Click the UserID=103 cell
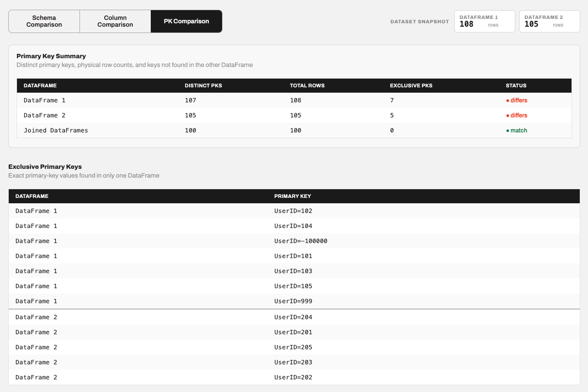Viewport: 588px width, 392px height. coord(293,271)
